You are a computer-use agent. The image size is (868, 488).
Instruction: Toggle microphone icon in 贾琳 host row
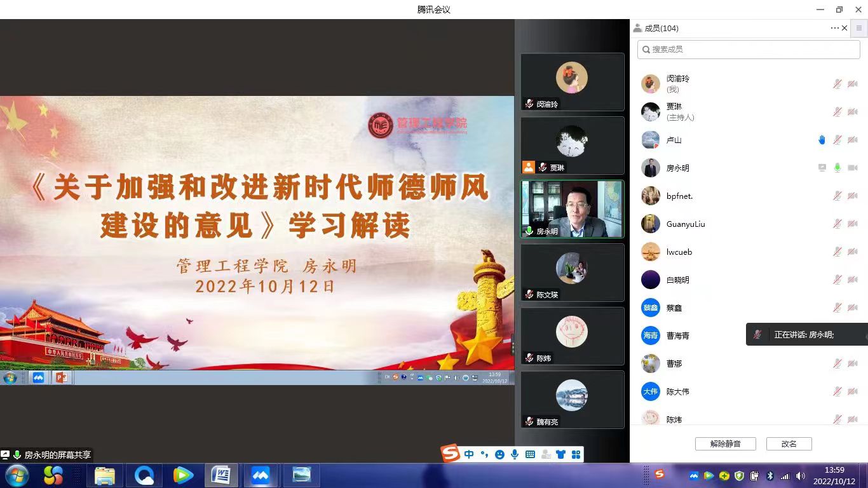(837, 112)
